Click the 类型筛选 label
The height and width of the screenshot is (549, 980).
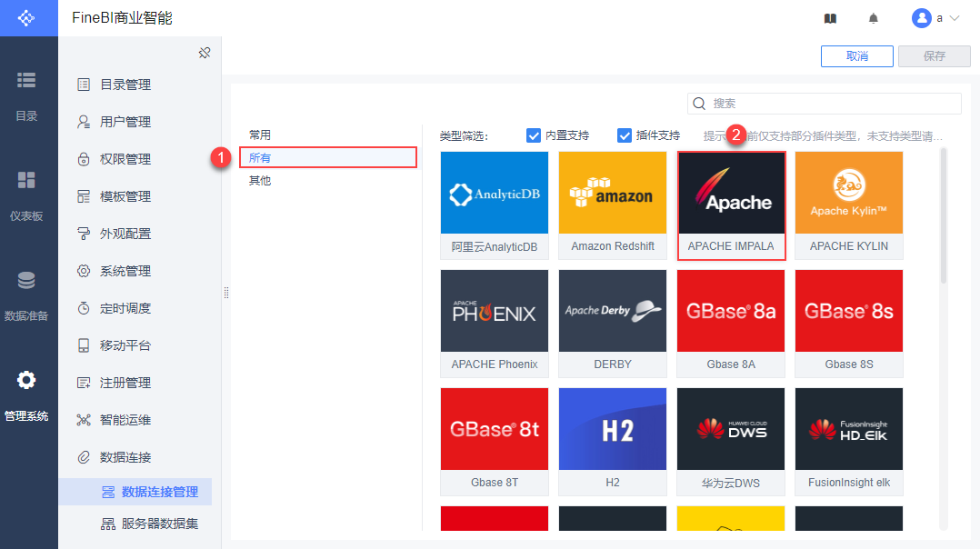click(464, 135)
